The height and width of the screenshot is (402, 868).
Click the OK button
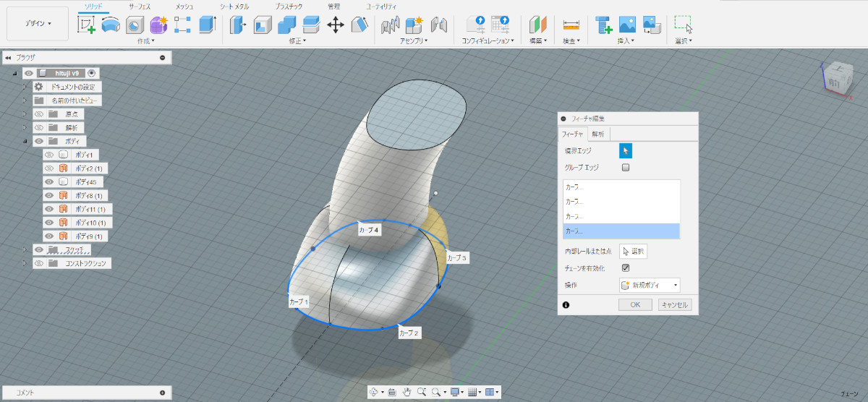coord(635,305)
